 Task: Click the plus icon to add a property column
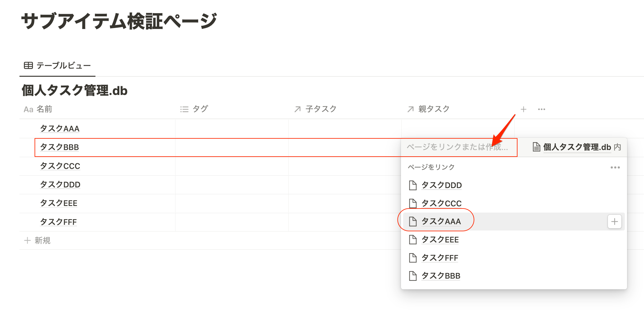click(x=523, y=109)
